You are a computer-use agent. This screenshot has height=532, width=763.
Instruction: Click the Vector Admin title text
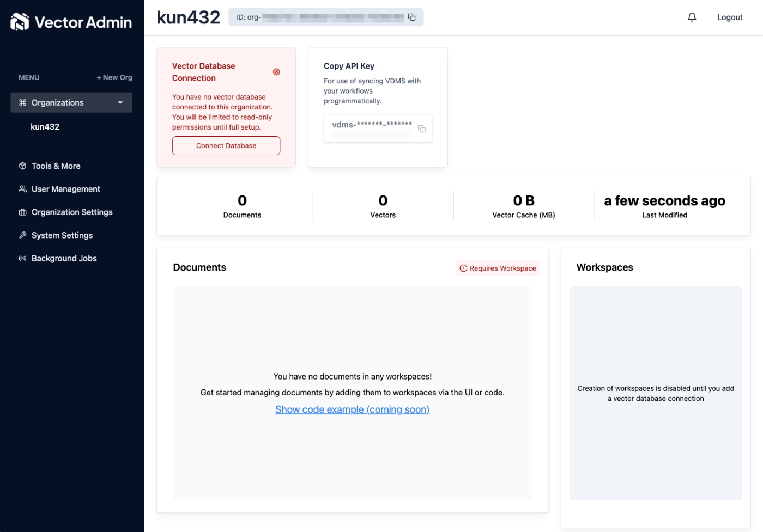click(x=83, y=22)
